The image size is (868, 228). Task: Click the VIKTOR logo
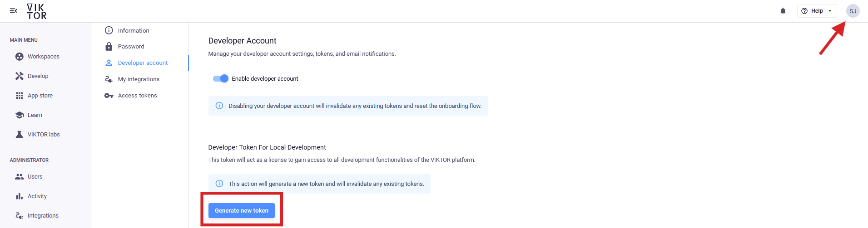(36, 11)
